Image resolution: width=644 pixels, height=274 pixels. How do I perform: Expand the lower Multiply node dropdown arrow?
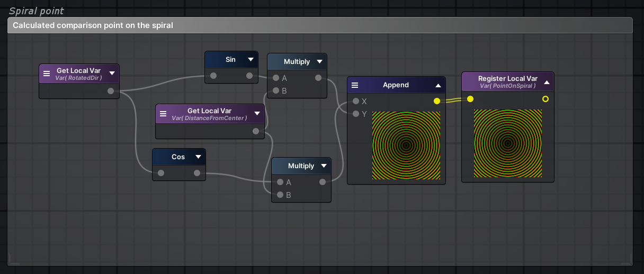pos(324,166)
